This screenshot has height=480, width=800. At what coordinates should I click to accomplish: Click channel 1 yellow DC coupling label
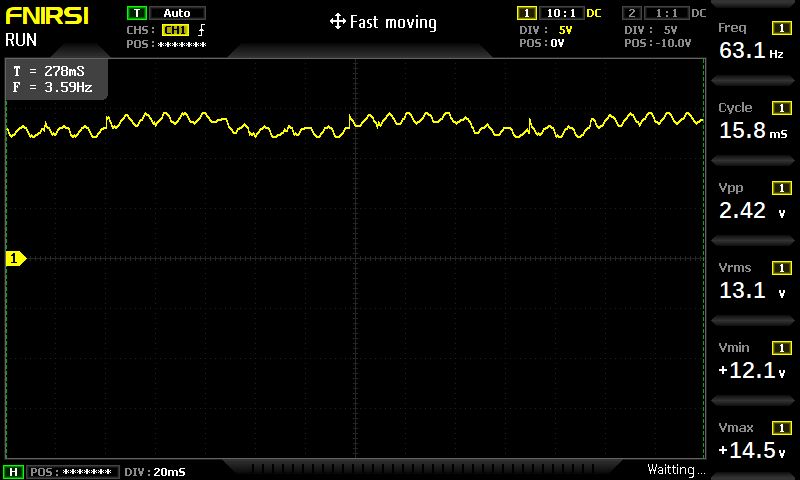coord(594,13)
